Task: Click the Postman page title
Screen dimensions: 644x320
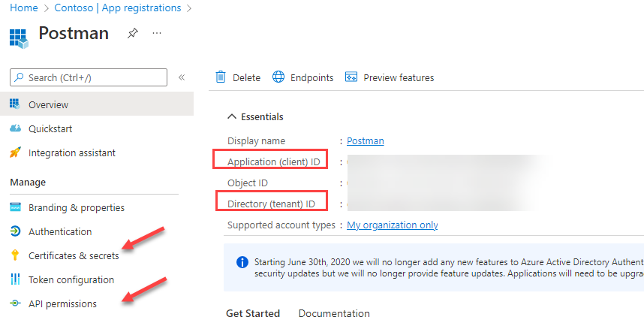Action: tap(74, 33)
